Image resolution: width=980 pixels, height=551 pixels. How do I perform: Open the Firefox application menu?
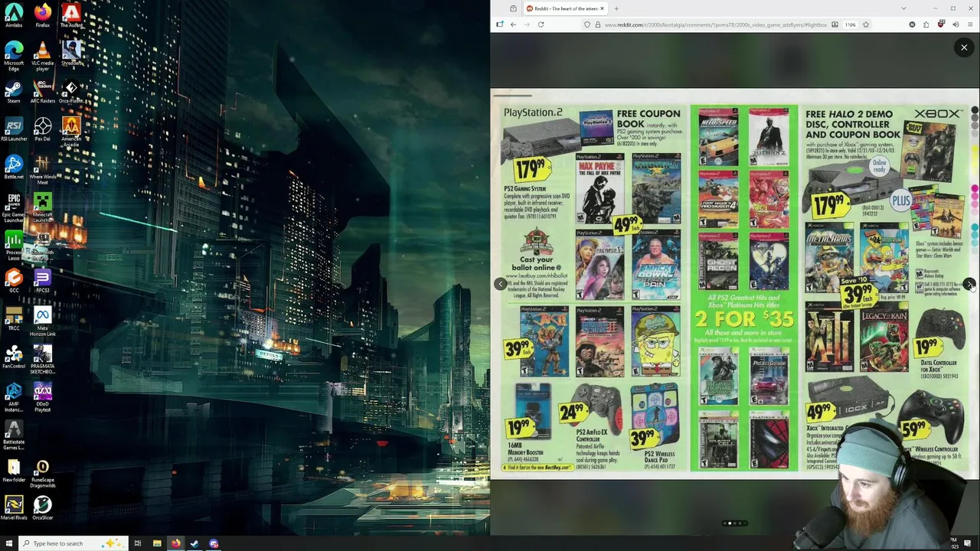970,24
